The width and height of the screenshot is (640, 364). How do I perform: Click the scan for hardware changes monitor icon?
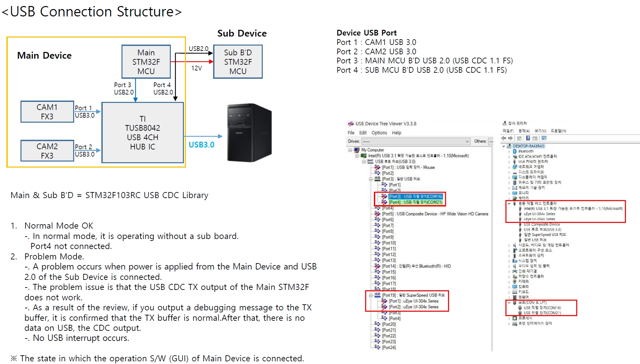544,138
